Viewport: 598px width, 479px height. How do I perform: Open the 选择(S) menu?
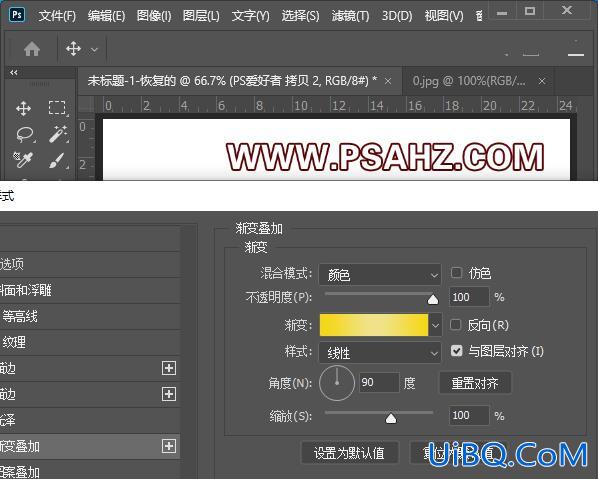pos(301,16)
